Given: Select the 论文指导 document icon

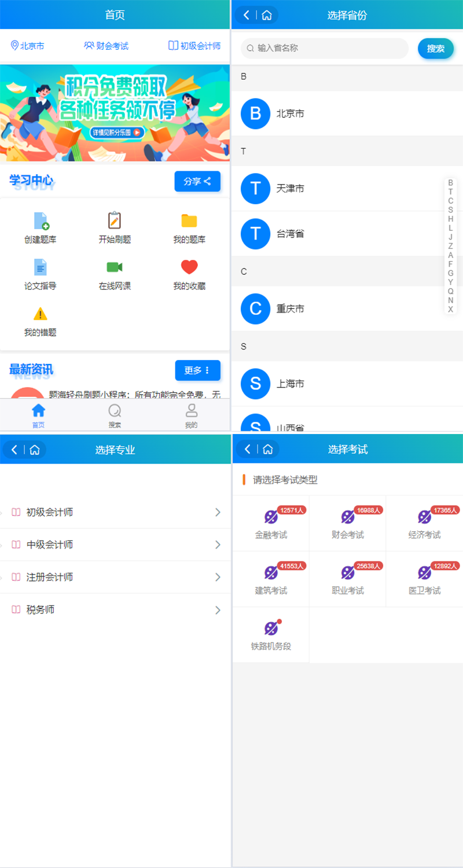Looking at the screenshot, I should pos(41,267).
